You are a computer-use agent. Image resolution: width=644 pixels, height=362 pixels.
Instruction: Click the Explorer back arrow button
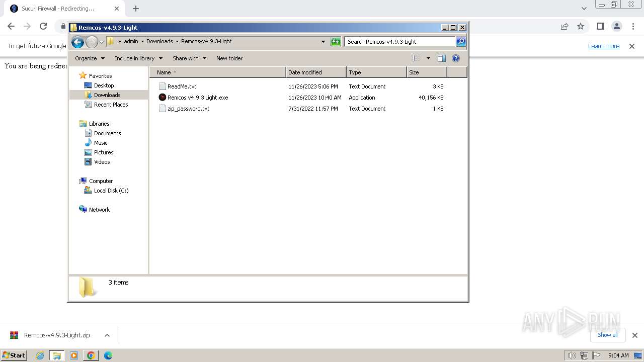tap(77, 42)
